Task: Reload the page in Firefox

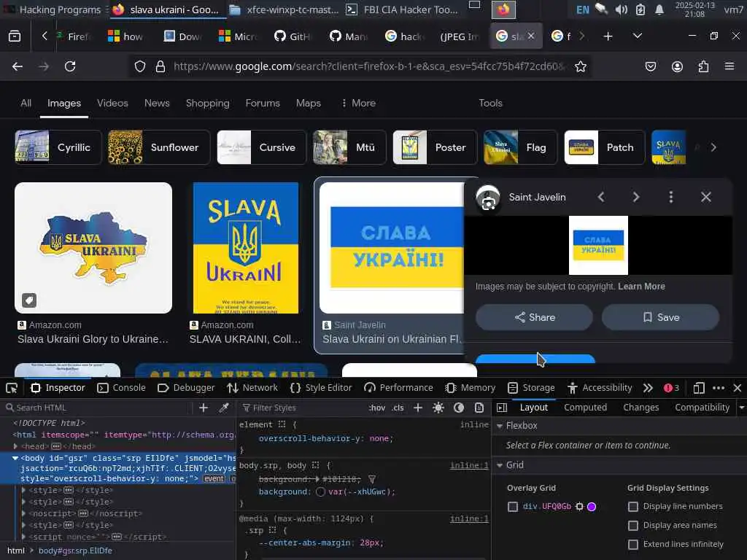Action: (x=70, y=66)
